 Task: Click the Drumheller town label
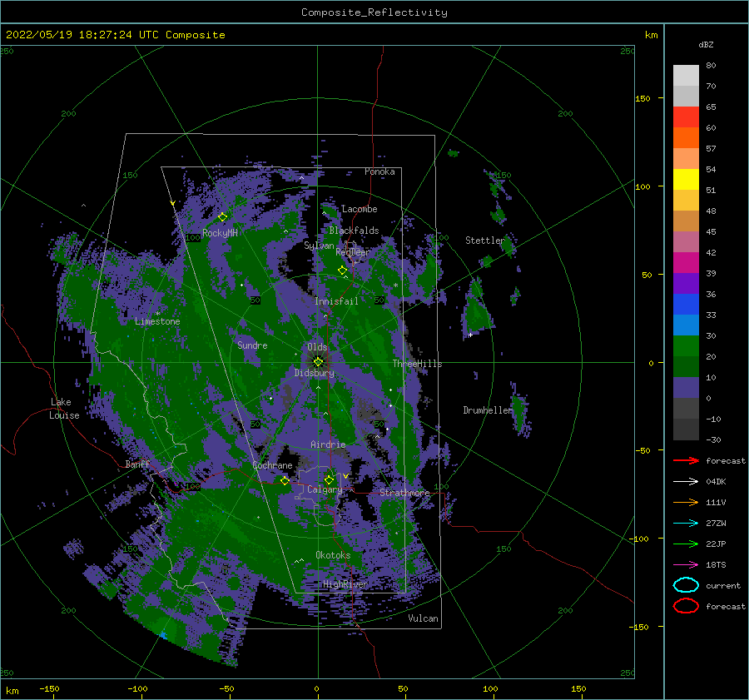tap(487, 410)
